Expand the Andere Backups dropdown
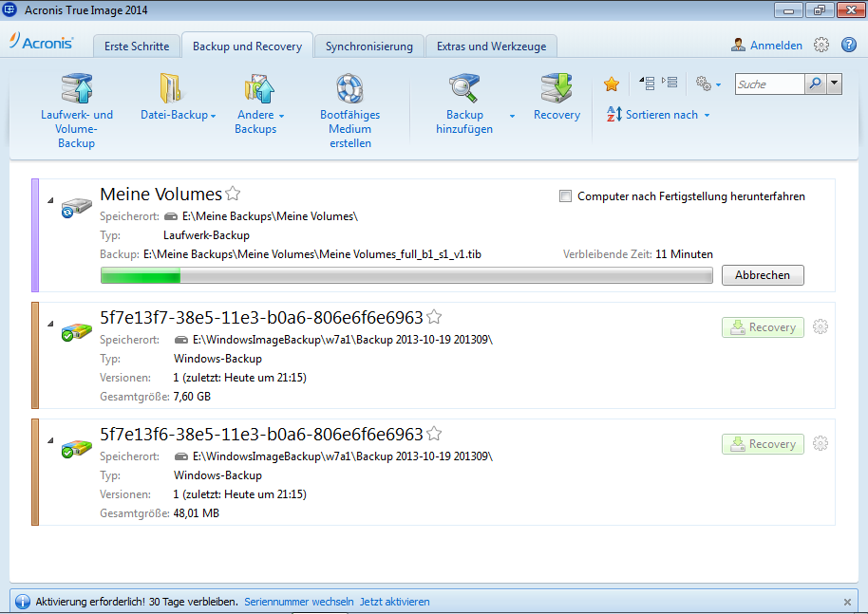868x614 pixels. click(x=281, y=116)
